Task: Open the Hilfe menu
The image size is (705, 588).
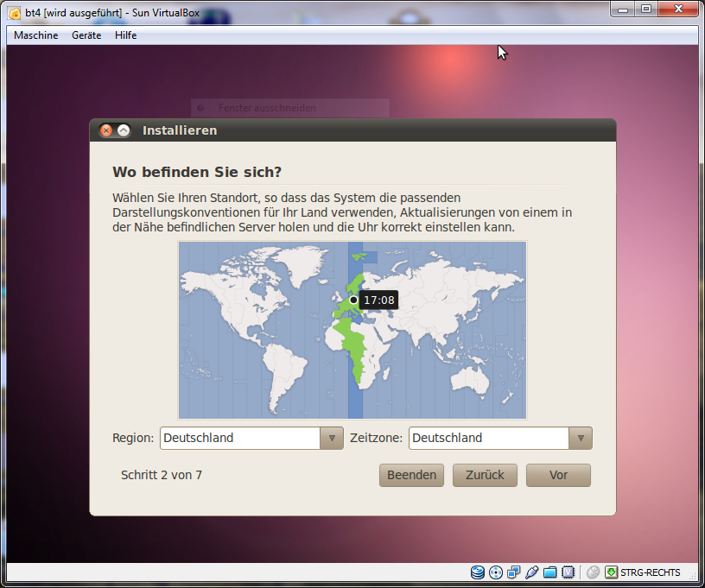Action: 126,35
